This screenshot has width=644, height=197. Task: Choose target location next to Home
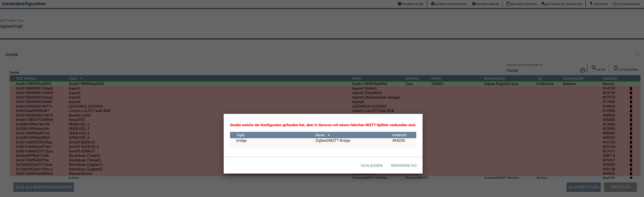[582, 70]
